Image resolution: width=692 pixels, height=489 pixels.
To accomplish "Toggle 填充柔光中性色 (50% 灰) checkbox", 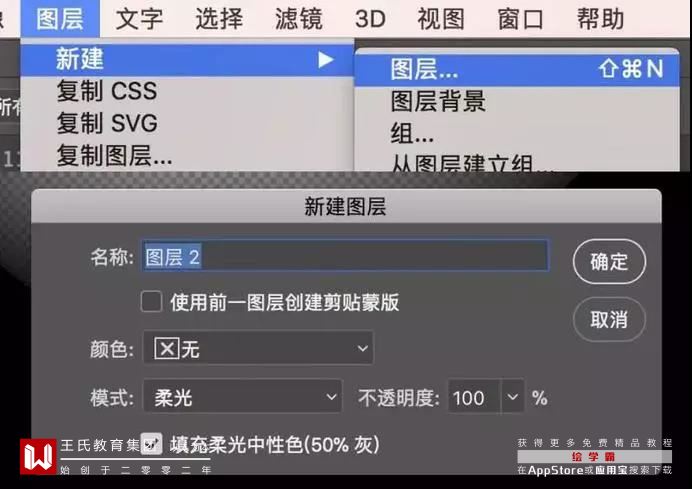I will (x=151, y=444).
